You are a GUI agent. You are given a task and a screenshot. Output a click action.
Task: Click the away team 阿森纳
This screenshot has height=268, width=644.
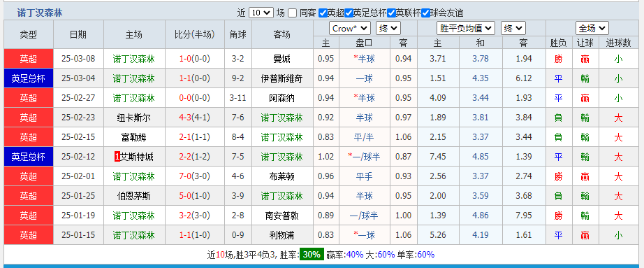pos(281,98)
